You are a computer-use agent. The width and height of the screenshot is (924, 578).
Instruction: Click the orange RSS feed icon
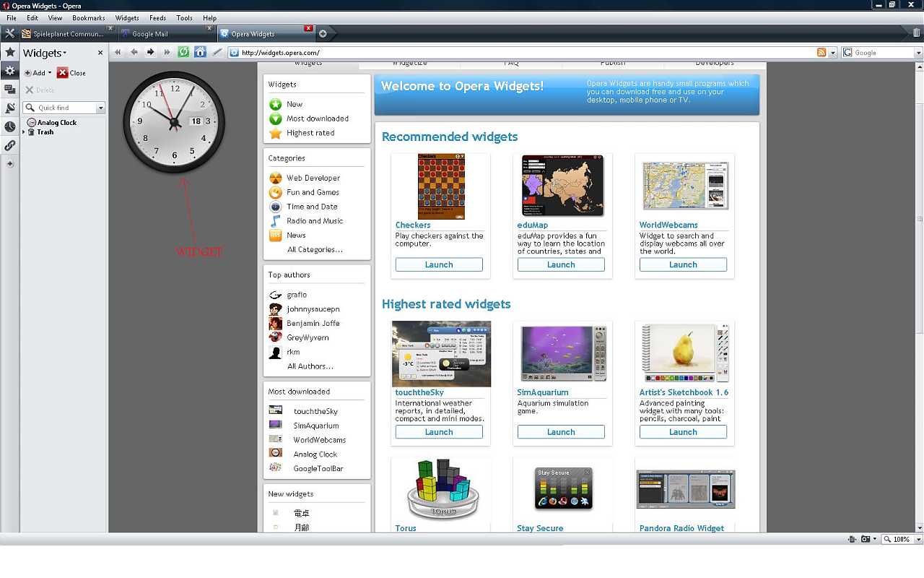point(821,53)
